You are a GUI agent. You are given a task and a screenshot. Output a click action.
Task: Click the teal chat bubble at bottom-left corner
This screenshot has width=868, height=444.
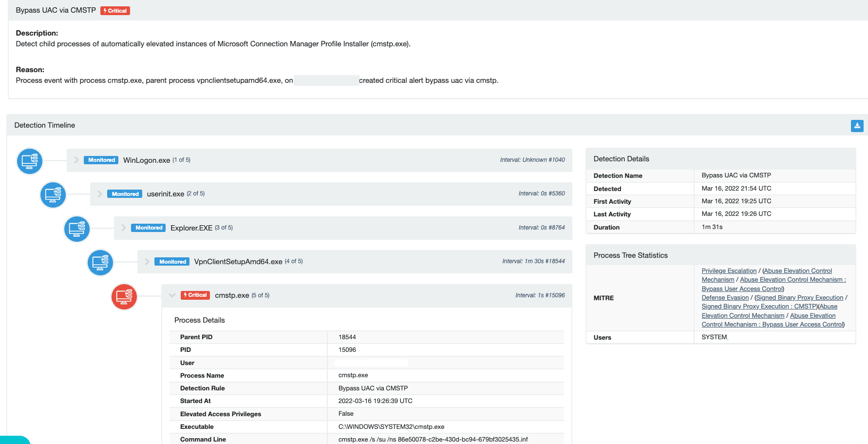[14, 440]
